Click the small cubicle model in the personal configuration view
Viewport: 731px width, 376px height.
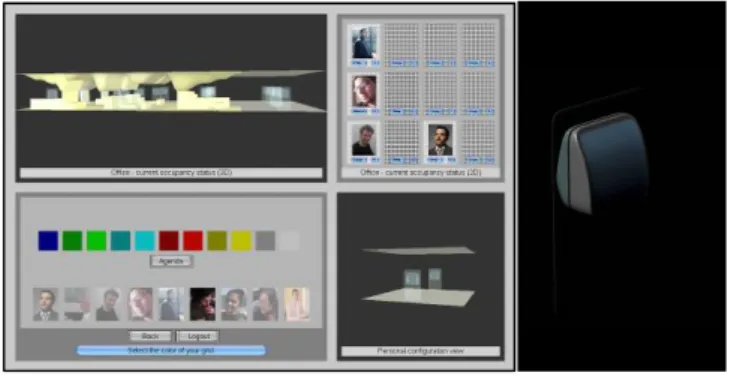(419, 277)
